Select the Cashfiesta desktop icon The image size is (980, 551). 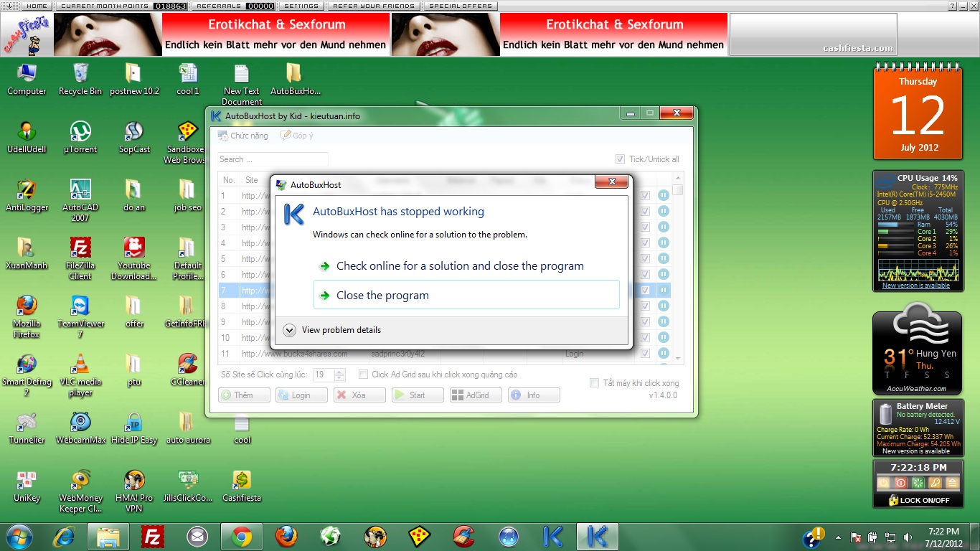tap(242, 486)
